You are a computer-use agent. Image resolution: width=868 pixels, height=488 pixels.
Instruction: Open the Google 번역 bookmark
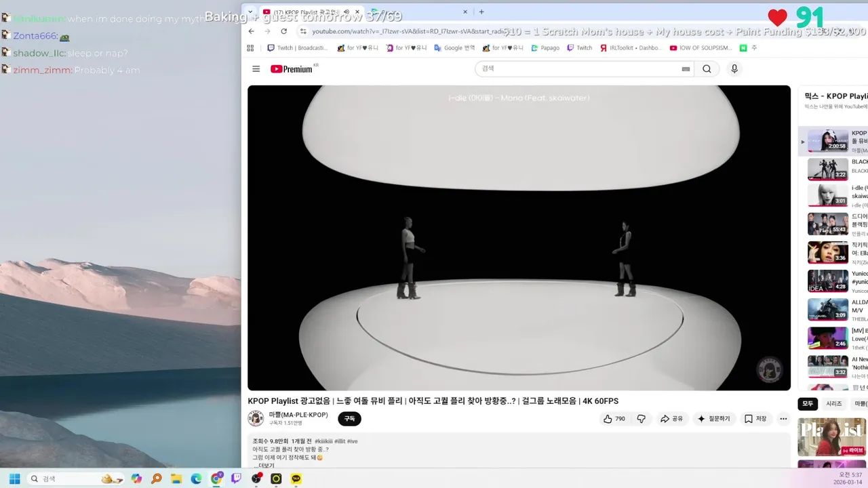(454, 48)
